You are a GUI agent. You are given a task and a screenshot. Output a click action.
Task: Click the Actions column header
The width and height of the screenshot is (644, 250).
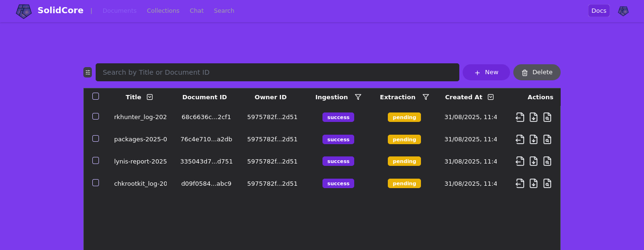[540, 97]
